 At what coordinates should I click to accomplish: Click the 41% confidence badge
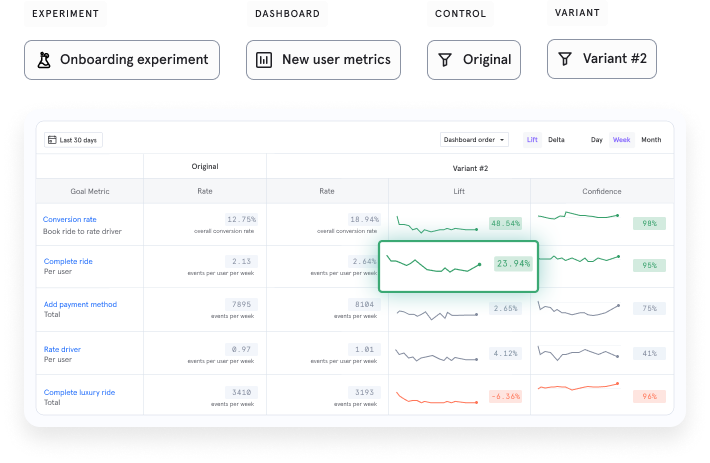pyautogui.click(x=649, y=353)
